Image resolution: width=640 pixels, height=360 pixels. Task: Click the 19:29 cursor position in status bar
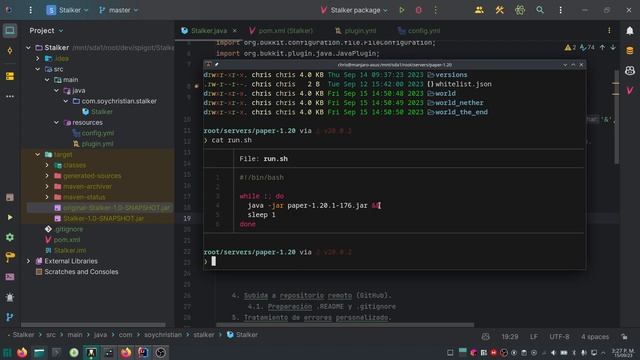[510, 337]
